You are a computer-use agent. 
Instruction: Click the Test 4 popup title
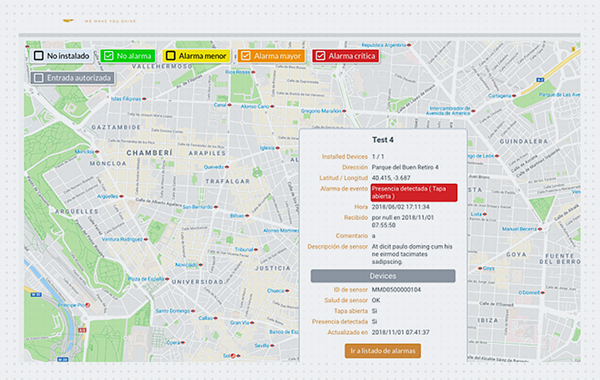coord(383,140)
